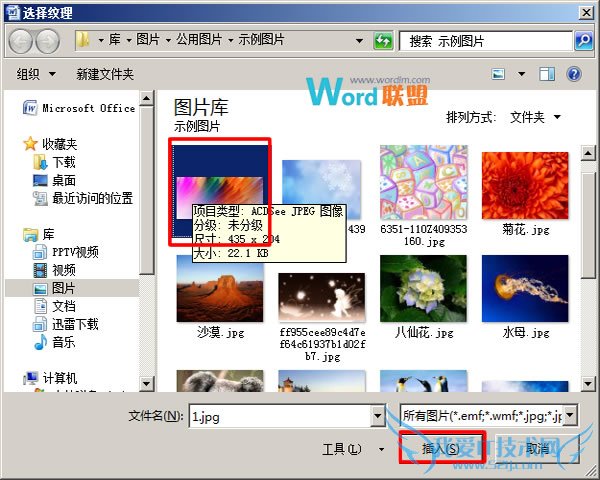Expand the 公用图片 breadcrumb arrow
Image resolution: width=600 pixels, height=480 pixels.
230,40
